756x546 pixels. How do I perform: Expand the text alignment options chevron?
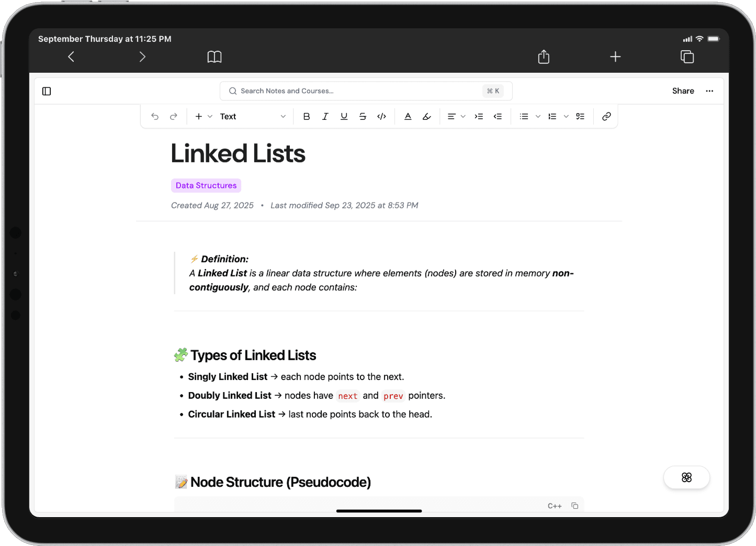click(x=463, y=117)
